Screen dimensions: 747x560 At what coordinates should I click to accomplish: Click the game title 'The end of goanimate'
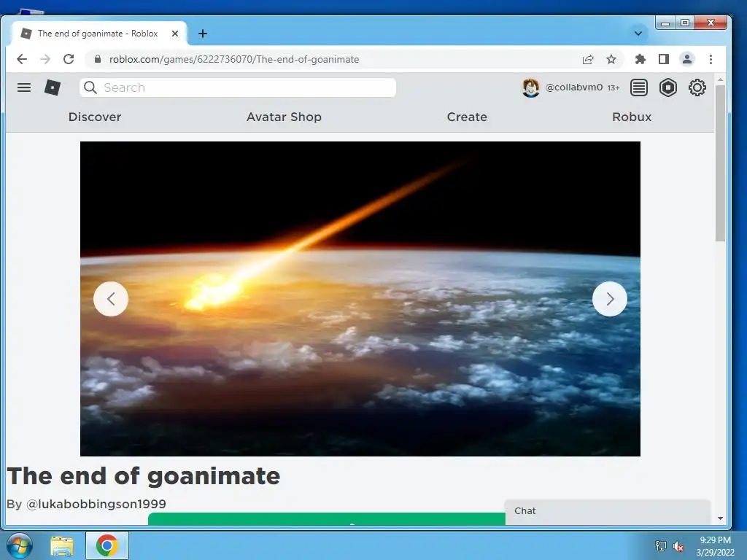point(144,475)
